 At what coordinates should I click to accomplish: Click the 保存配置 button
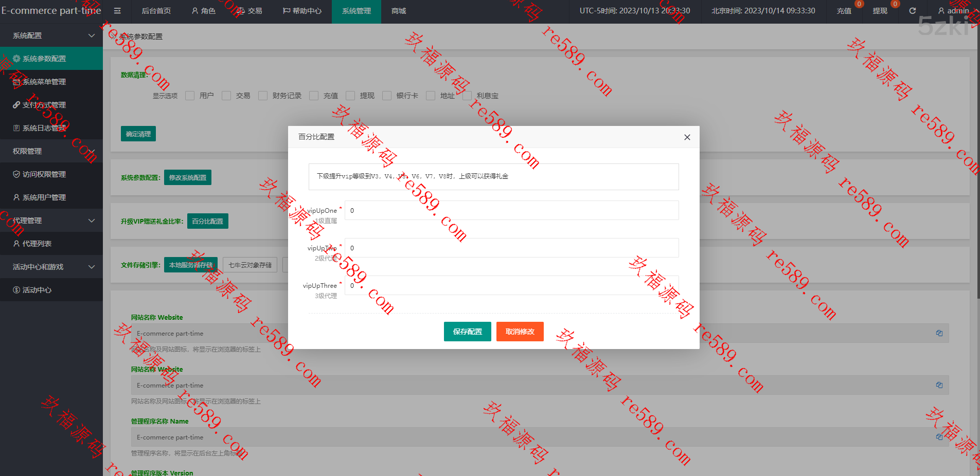pyautogui.click(x=467, y=332)
